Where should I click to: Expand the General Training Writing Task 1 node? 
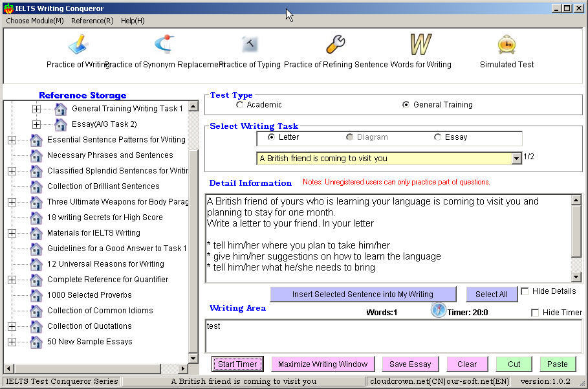click(36, 109)
